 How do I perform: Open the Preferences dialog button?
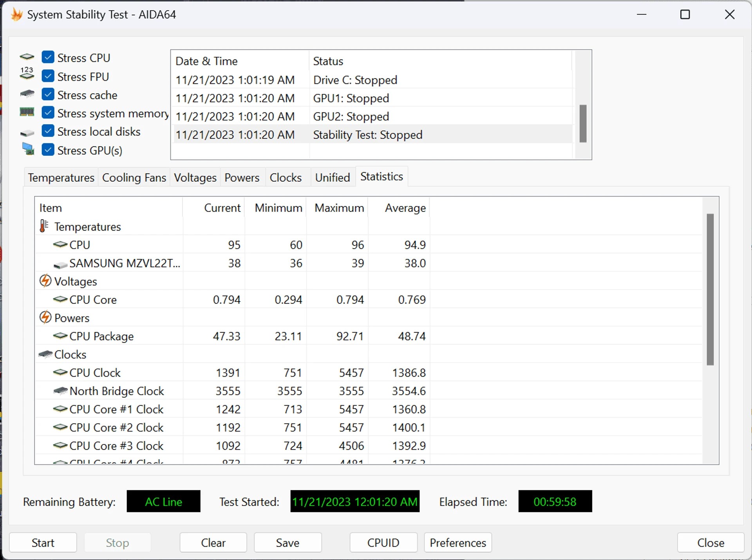pos(457,543)
